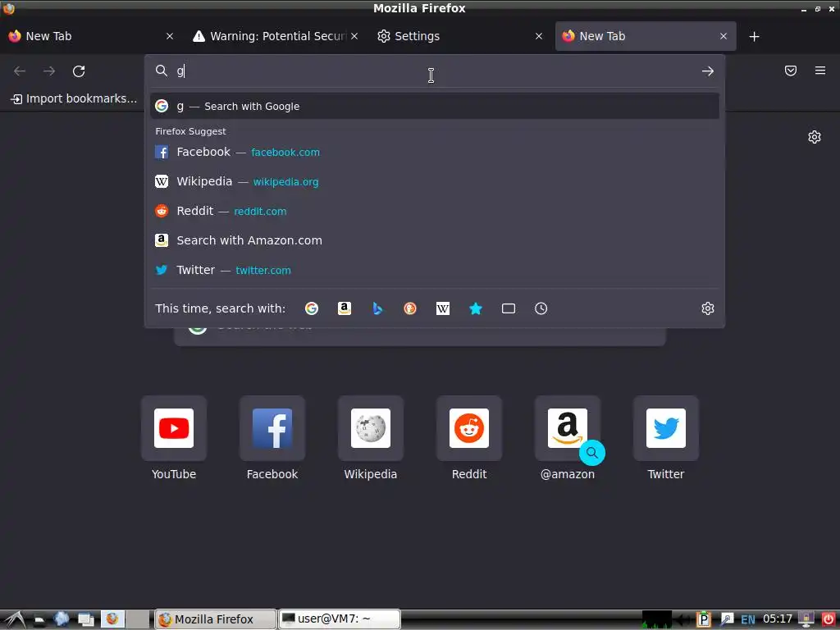Search this time with Amazon
Screen dimensions: 840x630
(x=345, y=308)
